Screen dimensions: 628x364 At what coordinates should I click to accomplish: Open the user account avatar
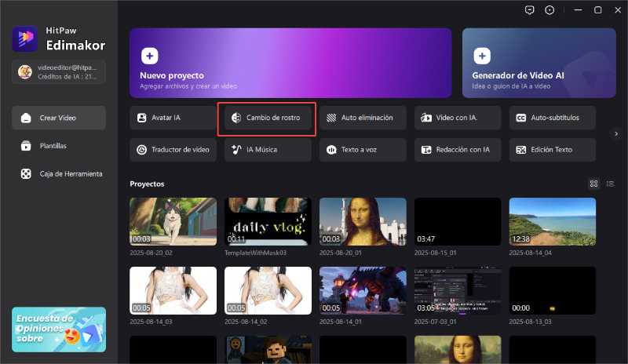click(x=25, y=72)
